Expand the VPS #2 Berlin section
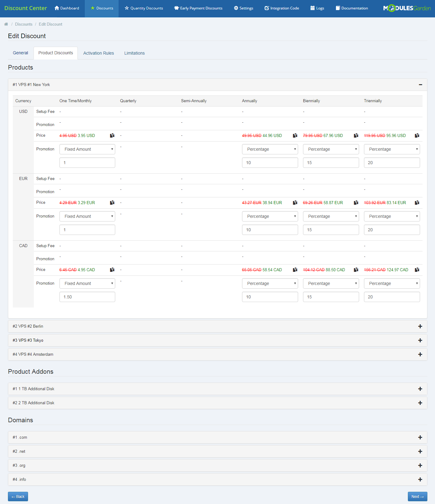The width and height of the screenshot is (435, 504). pos(420,326)
